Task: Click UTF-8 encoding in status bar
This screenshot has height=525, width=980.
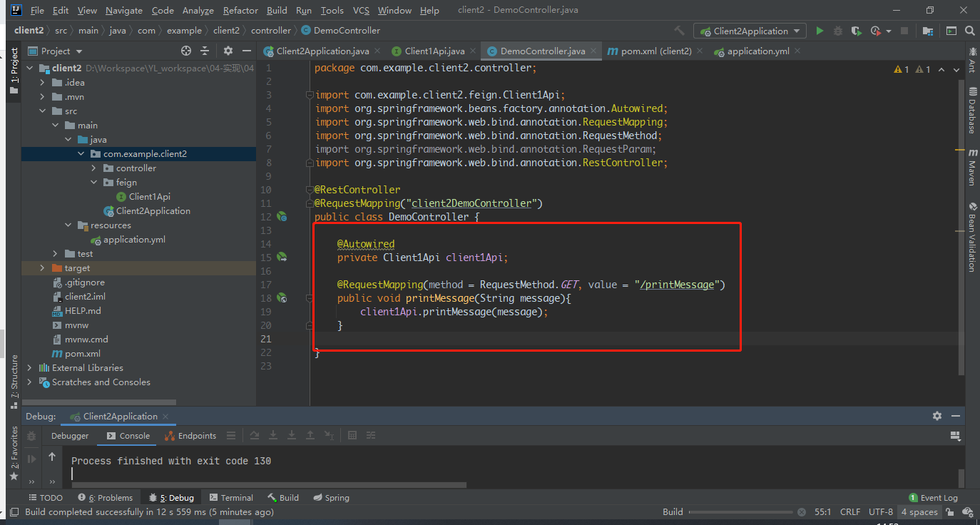Action: (881, 511)
